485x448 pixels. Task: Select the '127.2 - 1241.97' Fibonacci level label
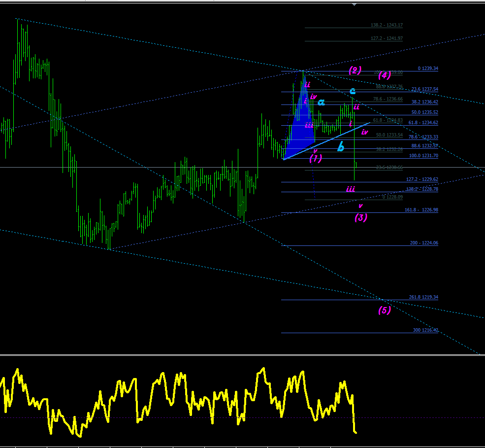387,38
